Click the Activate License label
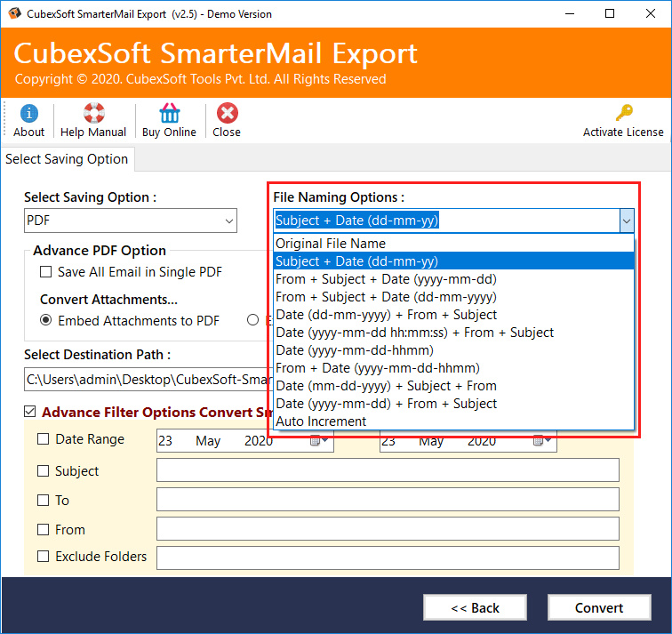This screenshot has height=634, width=672. coord(623,132)
